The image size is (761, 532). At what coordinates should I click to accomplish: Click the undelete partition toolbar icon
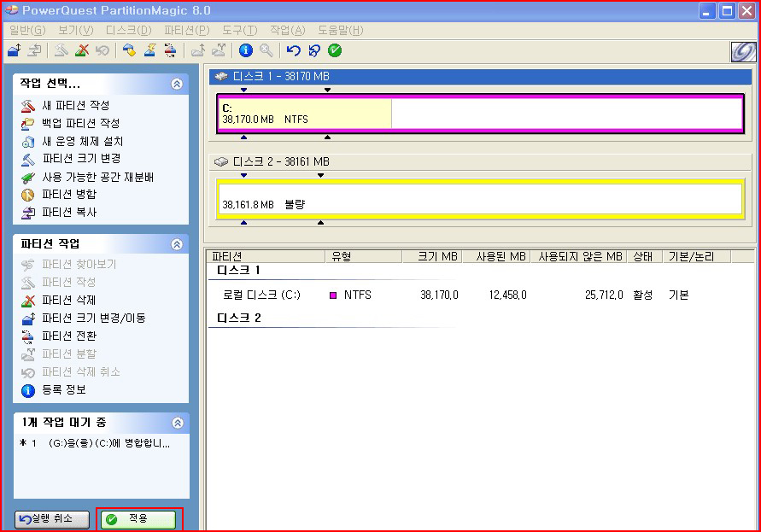[x=102, y=50]
